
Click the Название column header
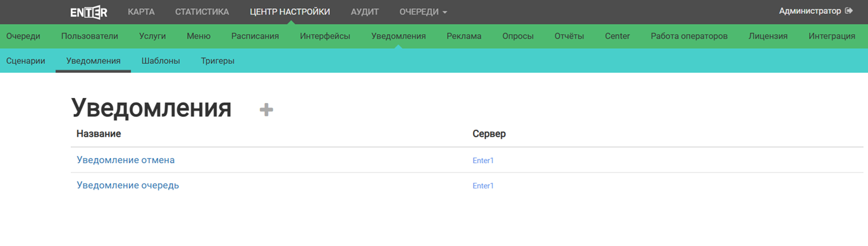click(99, 134)
